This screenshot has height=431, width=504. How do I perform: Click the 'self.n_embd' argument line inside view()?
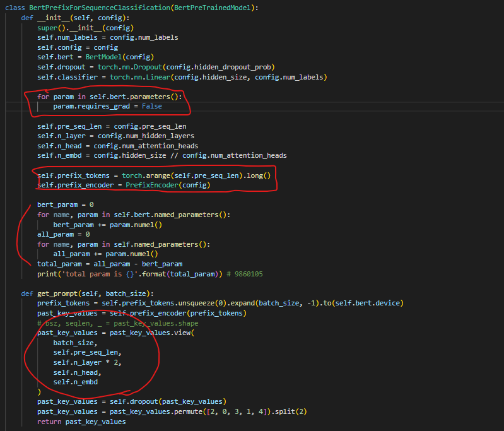[76, 382]
